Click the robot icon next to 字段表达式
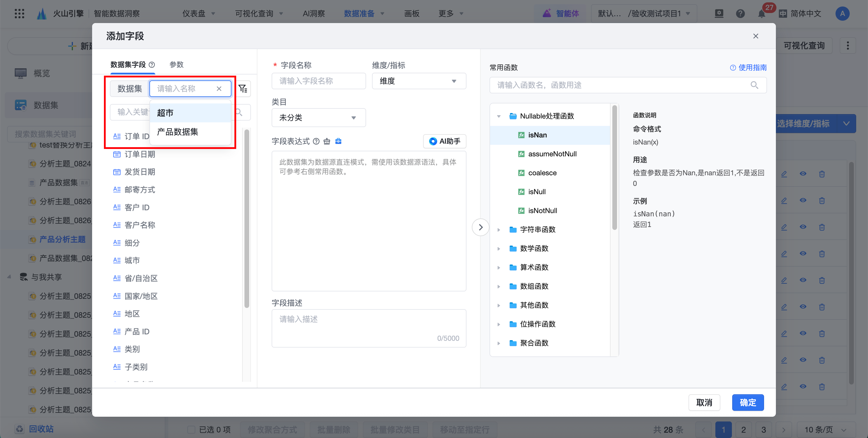868x438 pixels. [x=327, y=141]
